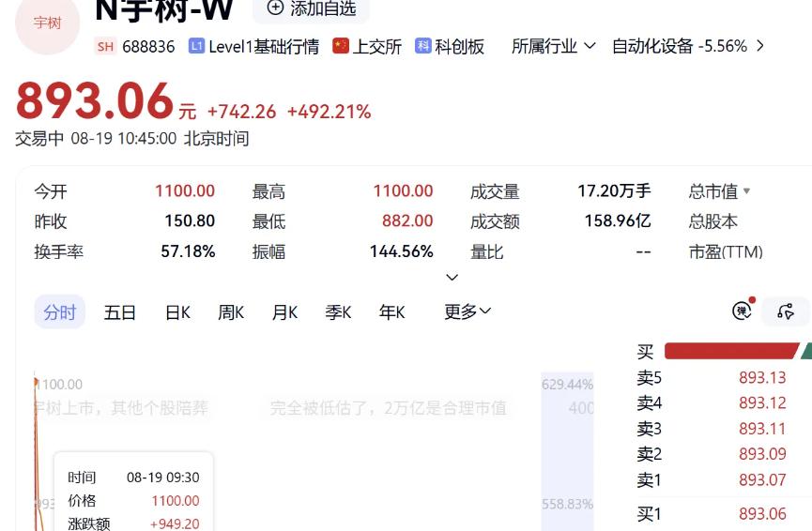The height and width of the screenshot is (531, 812).
Task: Click the China flag 上交所 icon
Action: (340, 46)
